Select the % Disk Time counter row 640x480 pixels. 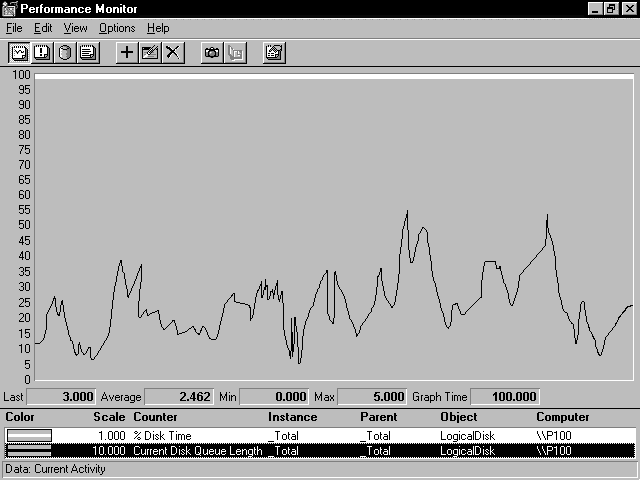click(320, 436)
